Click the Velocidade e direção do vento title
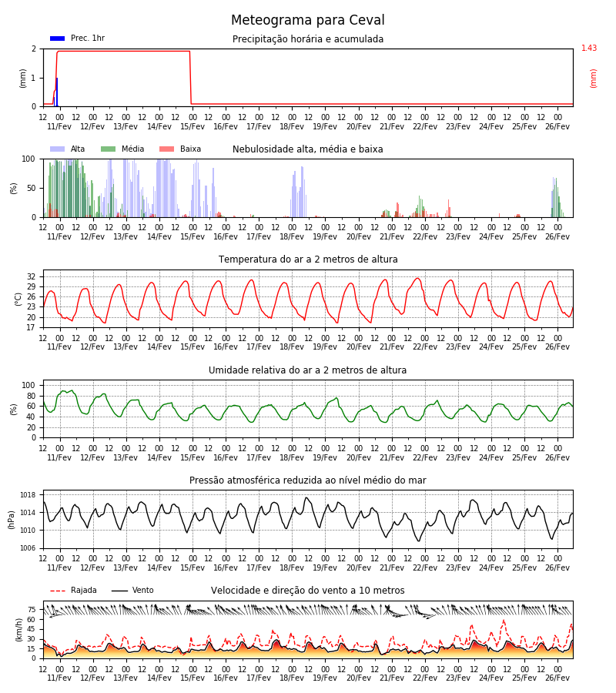The width and height of the screenshot is (616, 693). pos(308,591)
